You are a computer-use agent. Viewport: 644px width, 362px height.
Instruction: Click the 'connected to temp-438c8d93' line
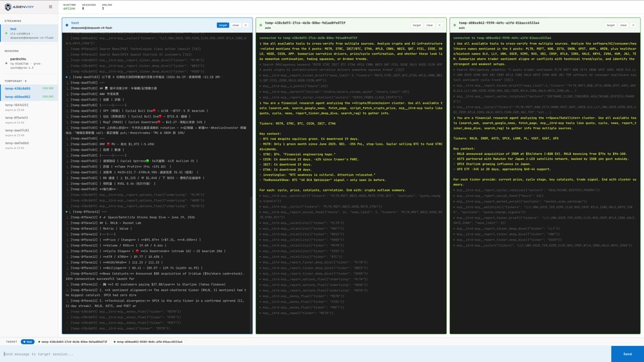308,38
